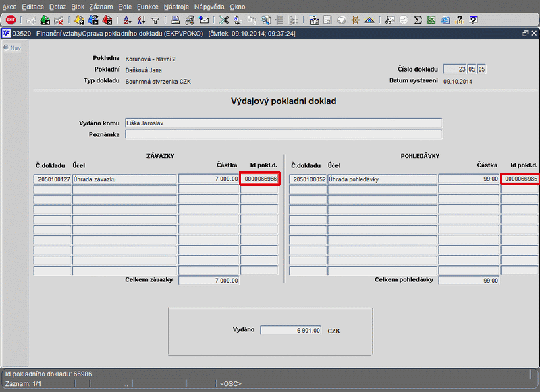Click pohledávky document number 2050100052
Image resolution: width=540 pixels, height=392 pixels.
[308, 179]
